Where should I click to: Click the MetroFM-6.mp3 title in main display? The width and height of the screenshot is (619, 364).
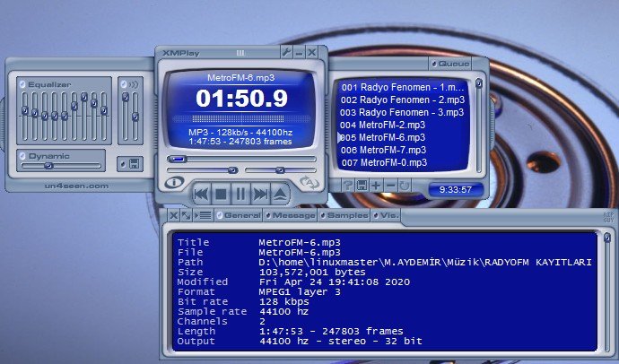tap(240, 78)
